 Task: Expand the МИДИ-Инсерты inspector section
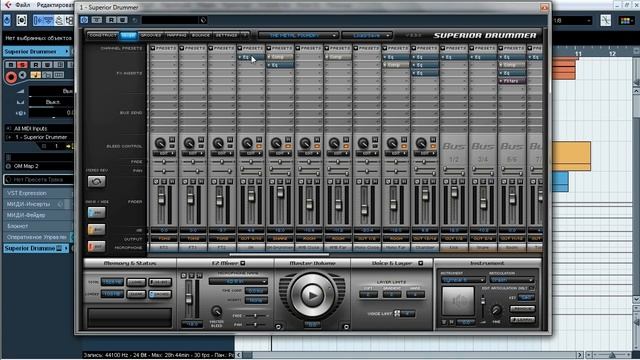(x=39, y=204)
